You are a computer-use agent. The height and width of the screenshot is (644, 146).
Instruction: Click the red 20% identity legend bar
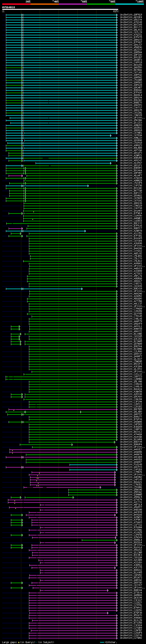[16, 4]
